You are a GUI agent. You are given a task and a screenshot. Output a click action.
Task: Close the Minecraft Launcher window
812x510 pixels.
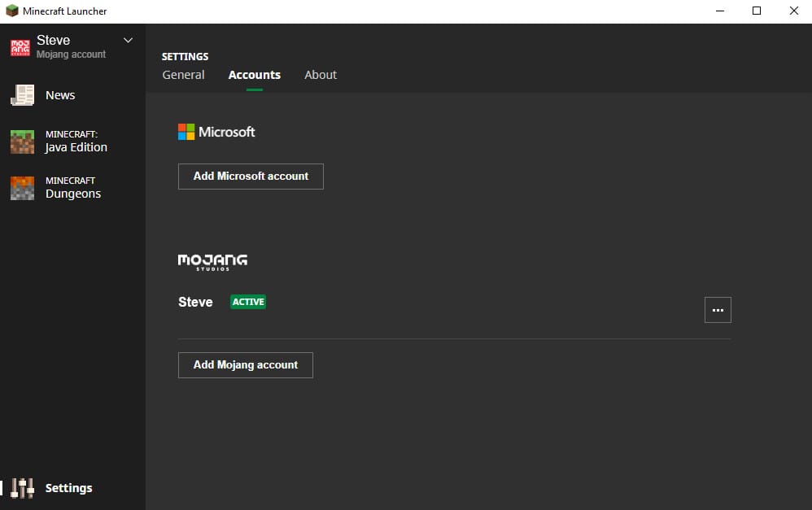(x=793, y=11)
